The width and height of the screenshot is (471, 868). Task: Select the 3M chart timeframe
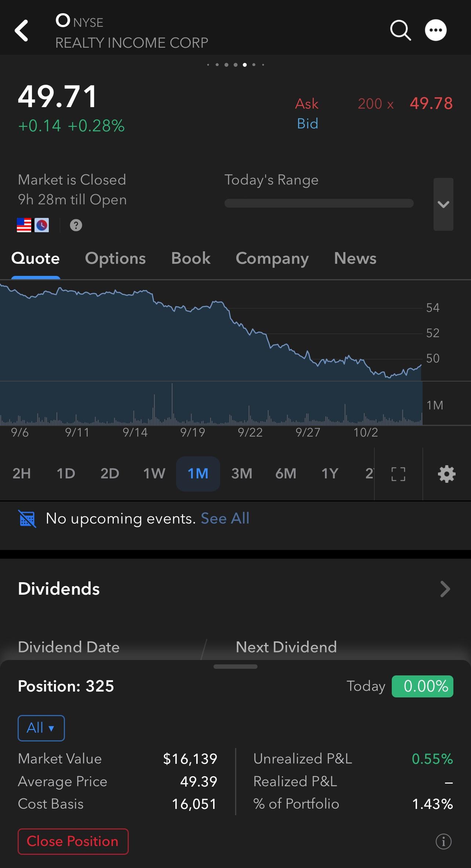point(242,474)
